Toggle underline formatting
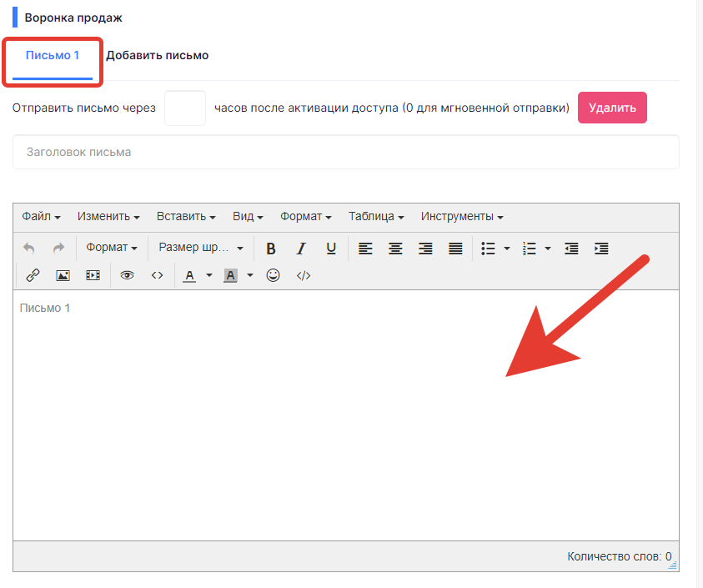703x588 pixels. (331, 248)
